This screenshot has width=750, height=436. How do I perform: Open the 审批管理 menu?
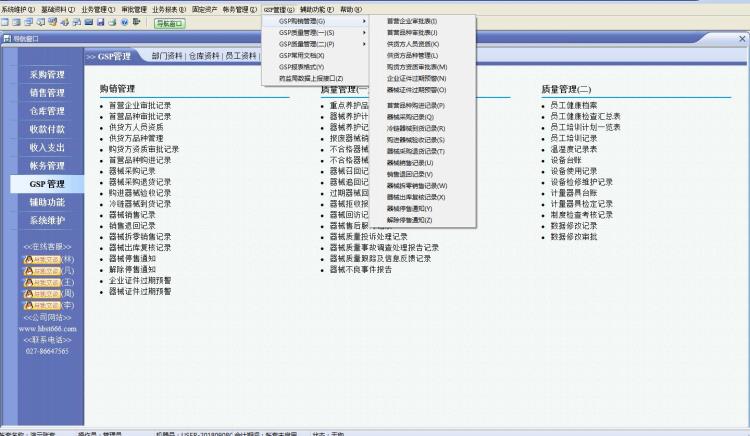134,9
